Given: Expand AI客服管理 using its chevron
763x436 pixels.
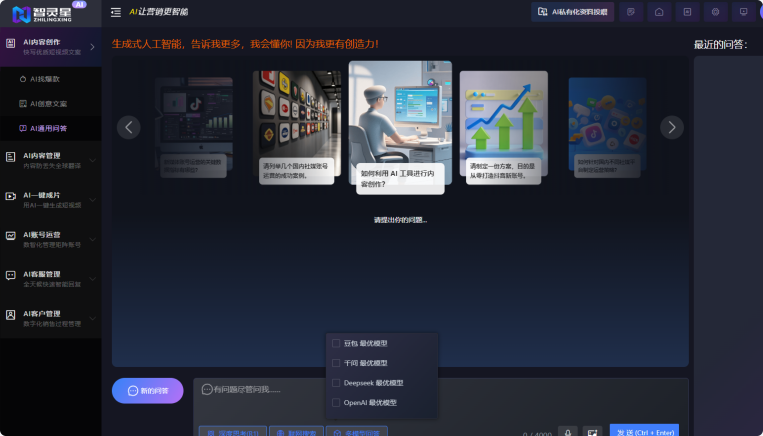Looking at the screenshot, I should click(x=92, y=279).
